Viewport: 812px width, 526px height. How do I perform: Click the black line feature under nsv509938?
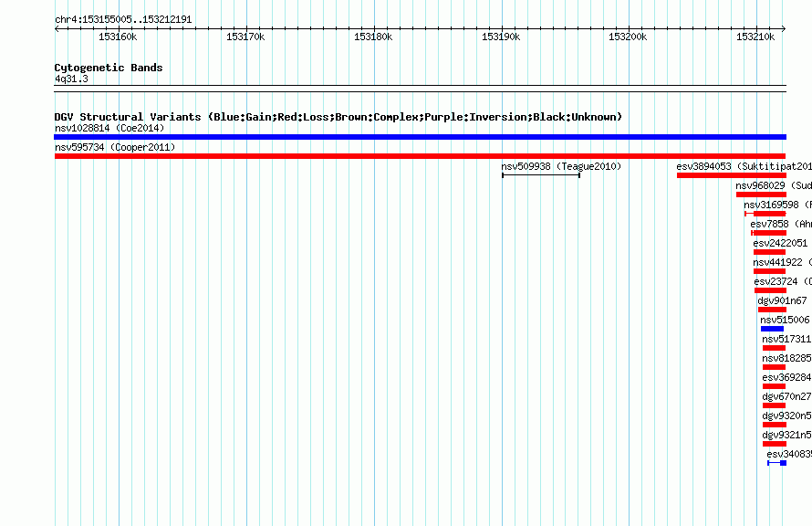(541, 175)
